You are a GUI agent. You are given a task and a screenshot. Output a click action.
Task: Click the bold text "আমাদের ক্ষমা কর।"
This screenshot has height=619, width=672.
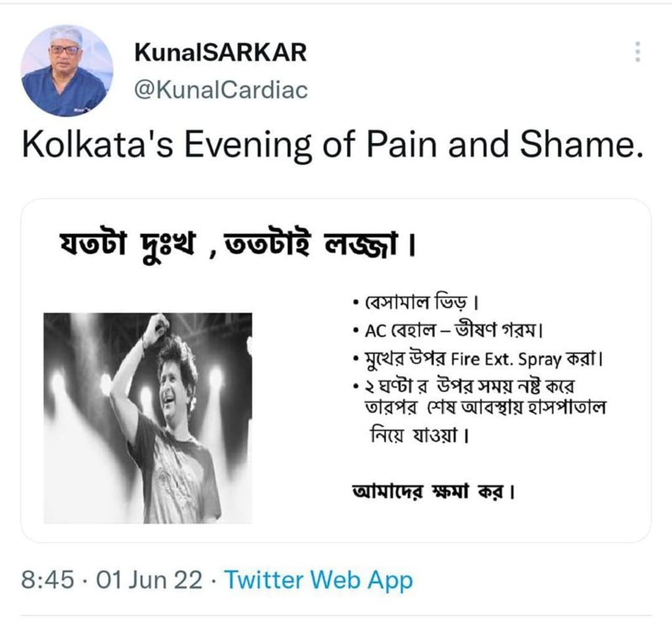tap(433, 491)
